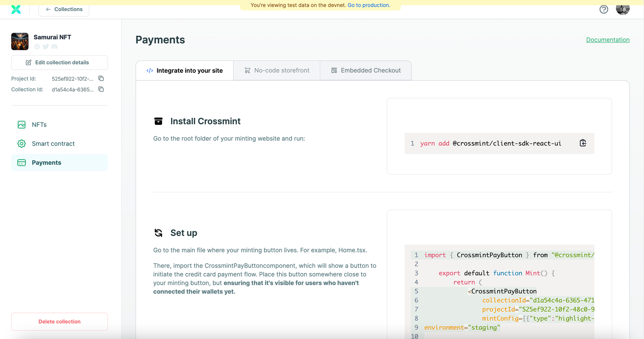Click the Smart contract gear icon

[x=22, y=144]
